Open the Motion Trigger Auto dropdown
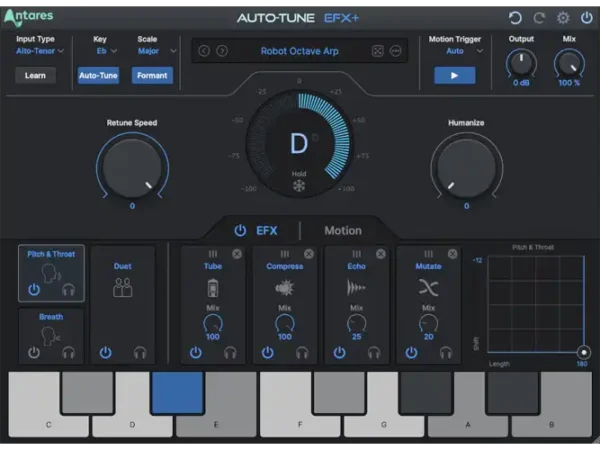 pyautogui.click(x=464, y=51)
